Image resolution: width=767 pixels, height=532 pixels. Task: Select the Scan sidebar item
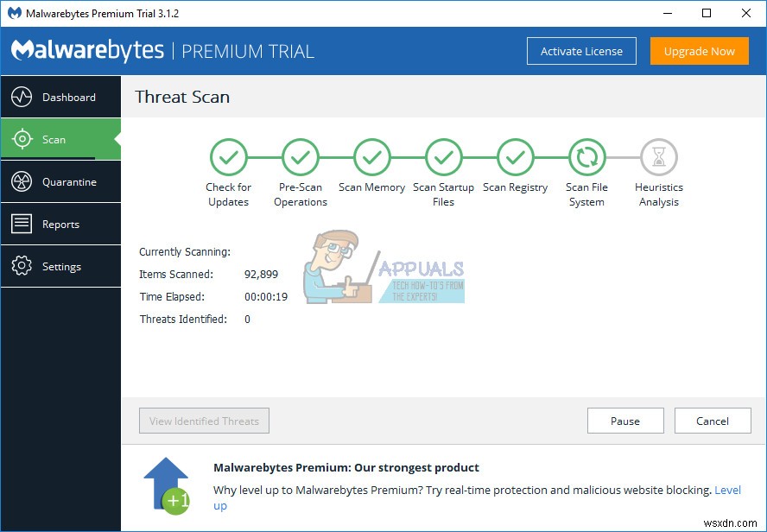click(x=60, y=139)
